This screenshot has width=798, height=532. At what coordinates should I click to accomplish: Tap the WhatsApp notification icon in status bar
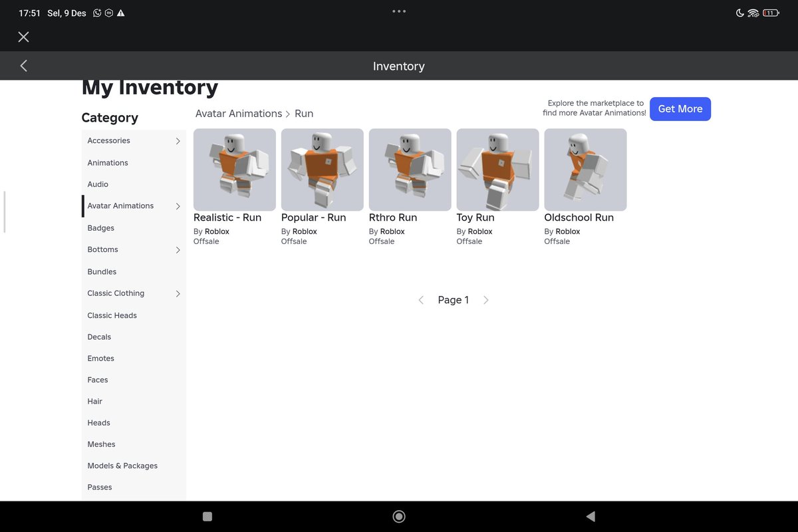[x=98, y=13]
